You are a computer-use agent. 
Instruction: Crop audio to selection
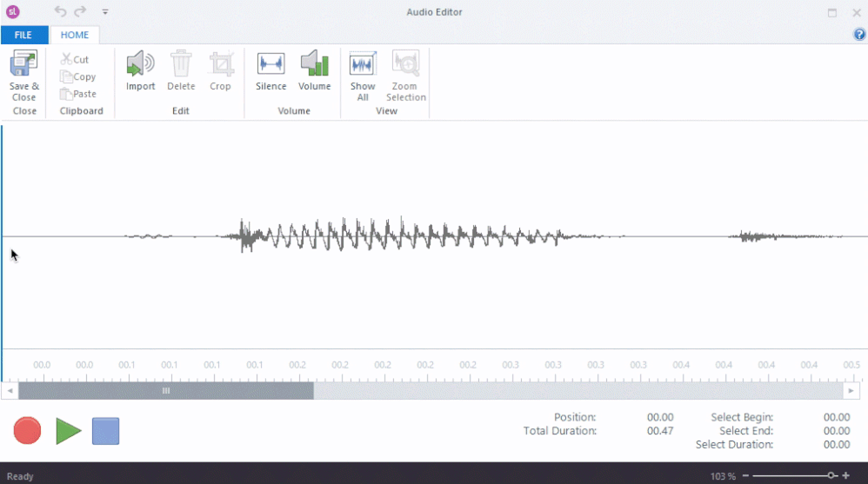tap(220, 70)
